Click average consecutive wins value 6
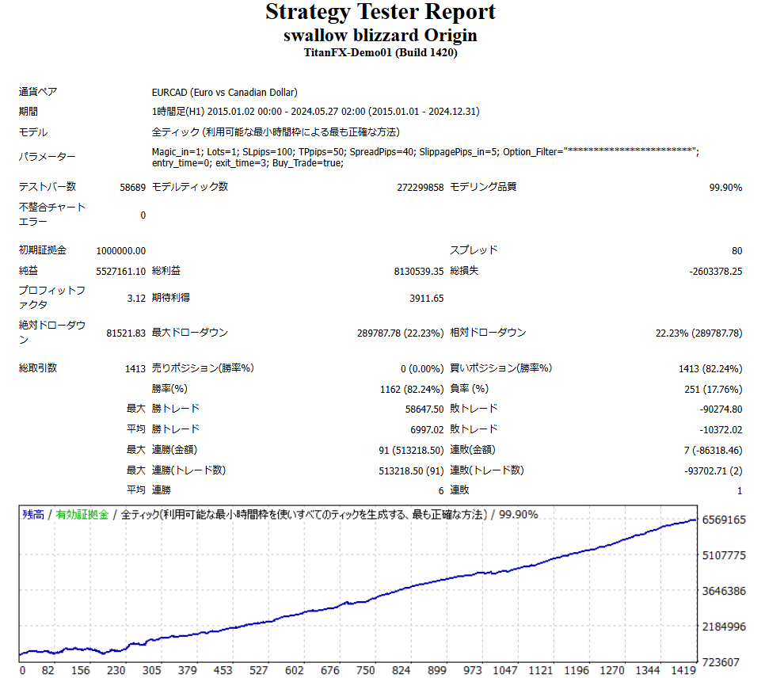 (441, 491)
